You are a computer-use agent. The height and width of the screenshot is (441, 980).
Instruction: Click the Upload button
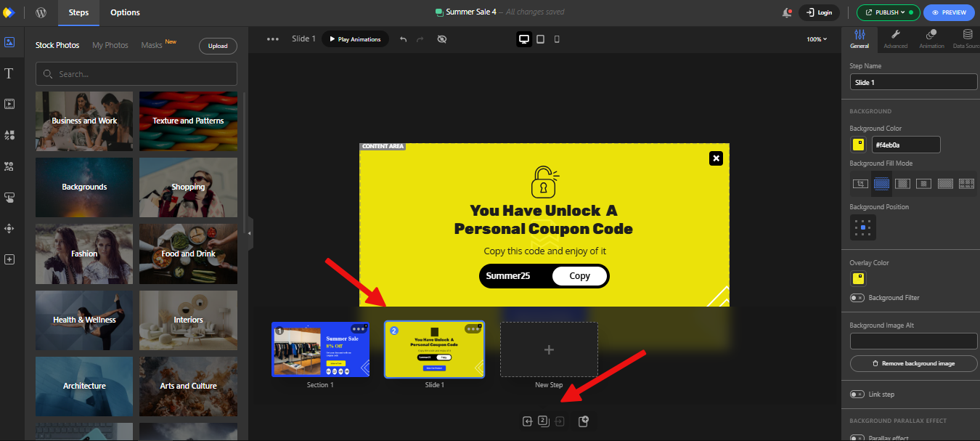[x=218, y=46]
